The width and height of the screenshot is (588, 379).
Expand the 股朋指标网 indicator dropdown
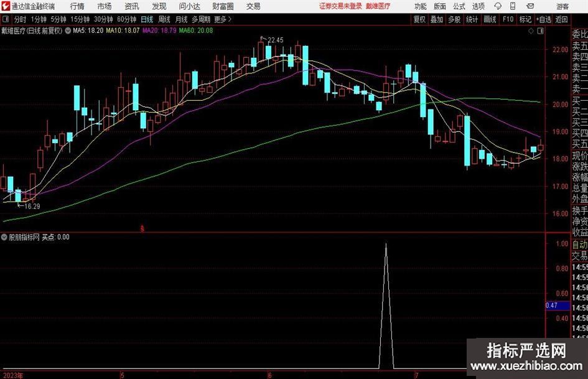tap(4, 236)
